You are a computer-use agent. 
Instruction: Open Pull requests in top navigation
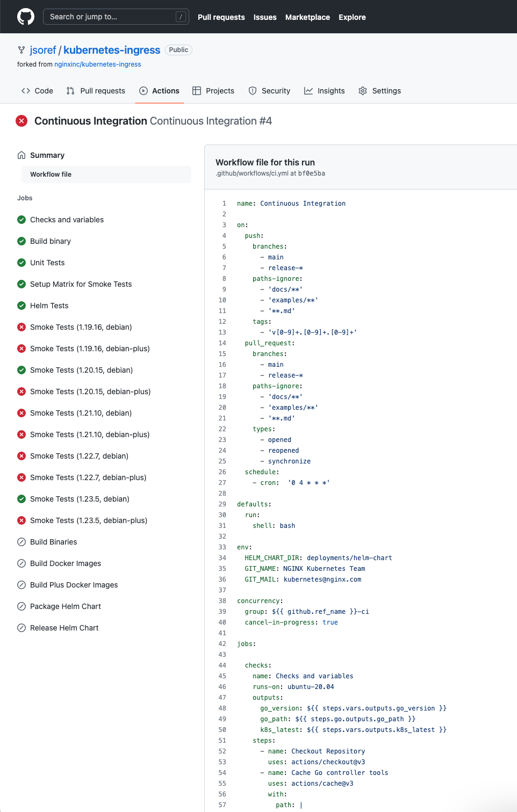point(221,17)
